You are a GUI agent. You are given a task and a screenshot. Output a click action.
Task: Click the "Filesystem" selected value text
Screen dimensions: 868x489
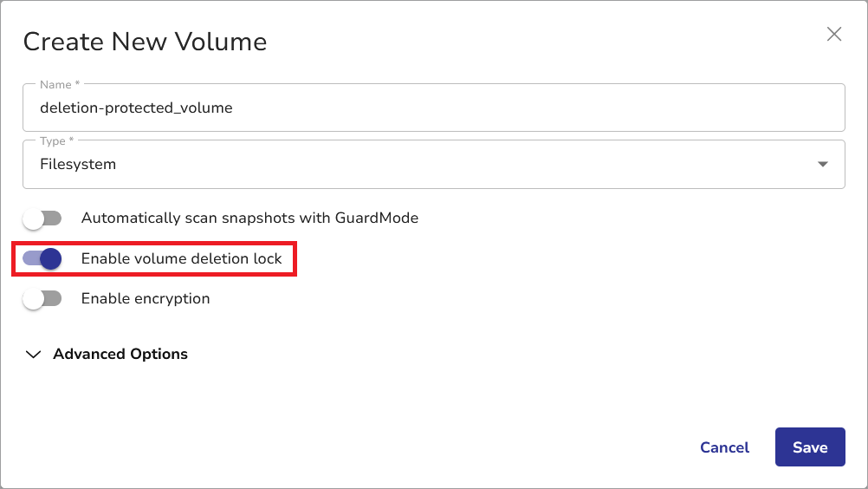78,164
